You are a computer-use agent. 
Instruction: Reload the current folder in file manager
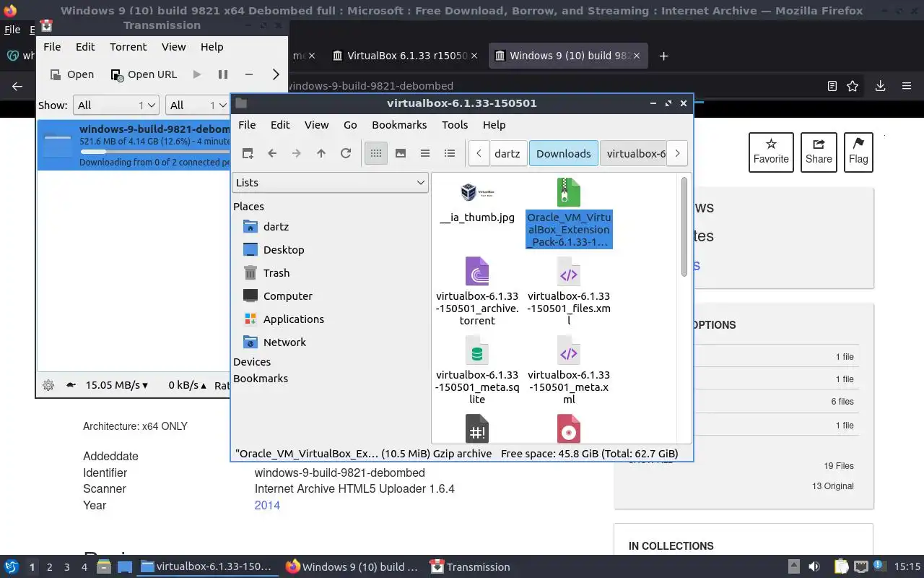346,153
